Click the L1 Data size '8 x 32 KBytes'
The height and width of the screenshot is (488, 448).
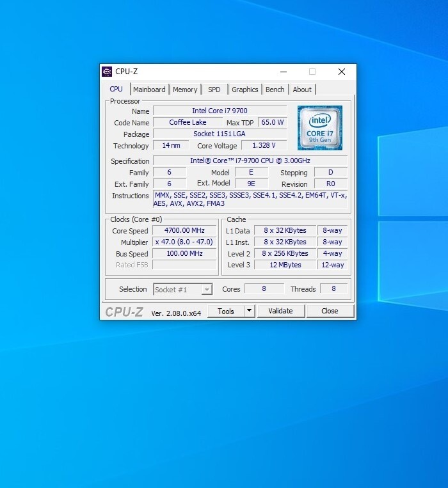pyautogui.click(x=285, y=231)
